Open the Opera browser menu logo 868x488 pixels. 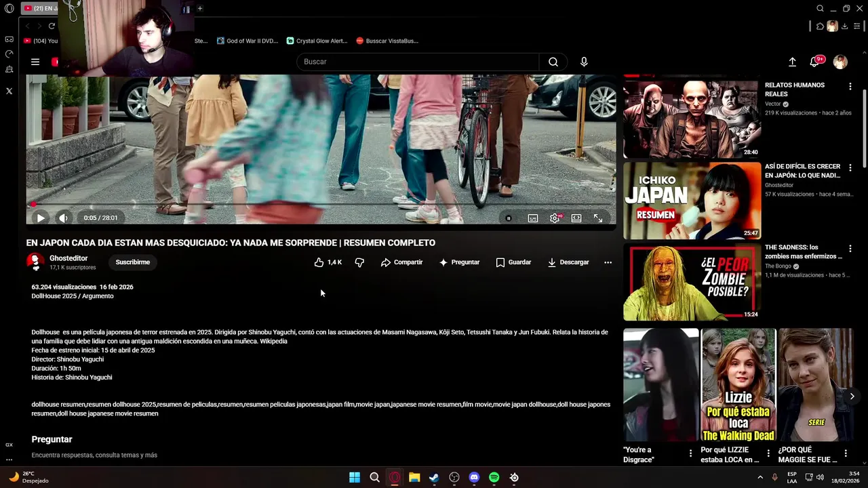pyautogui.click(x=9, y=8)
